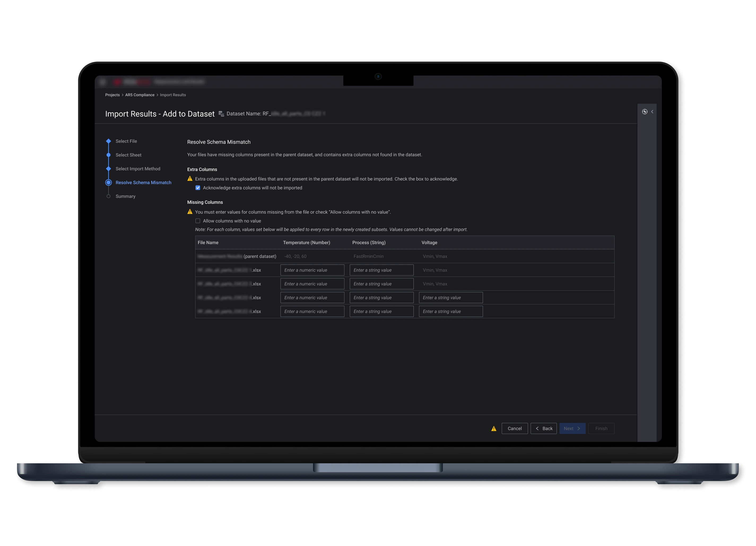This screenshot has height=546, width=756.
Task: Focus Temperature field in last .xlsx file row
Action: click(x=312, y=311)
